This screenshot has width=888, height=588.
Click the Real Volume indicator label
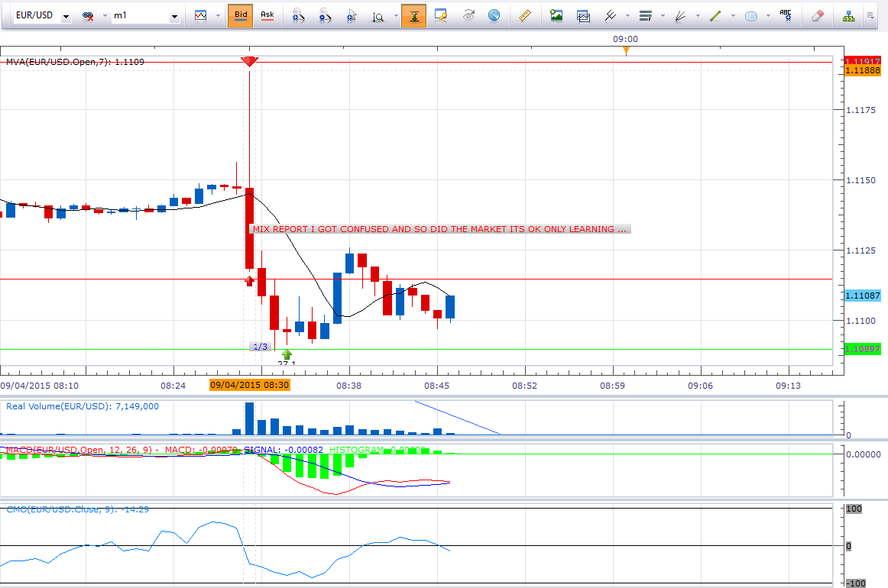tap(83, 406)
